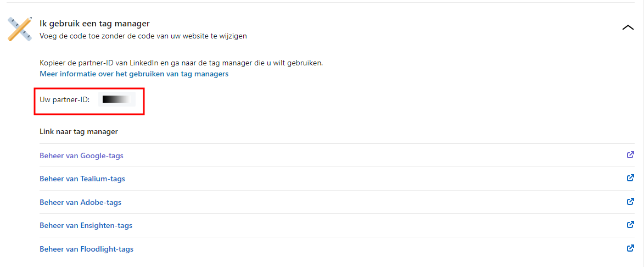The width and height of the screenshot is (644, 267).
Task: Click the 'Ik gebruik een tag manager' heading
Action: pyautogui.click(x=94, y=23)
